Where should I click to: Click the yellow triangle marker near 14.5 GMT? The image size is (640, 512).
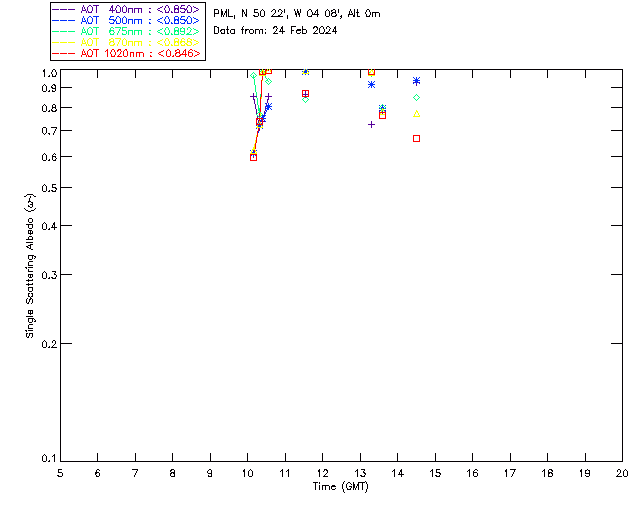tap(416, 114)
